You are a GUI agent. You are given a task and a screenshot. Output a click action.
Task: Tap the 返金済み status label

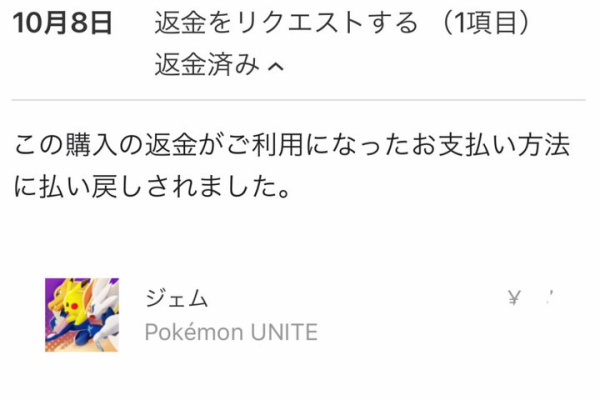tap(207, 64)
